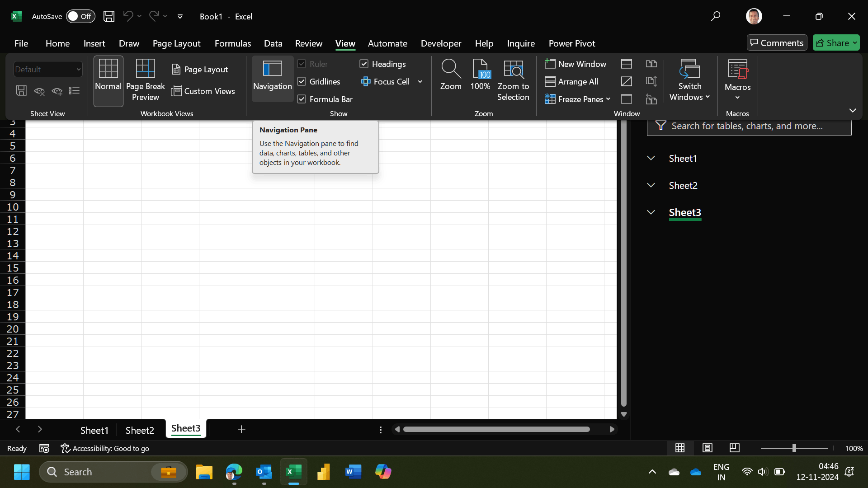The height and width of the screenshot is (488, 868).
Task: Open the Macros button
Action: pyautogui.click(x=737, y=80)
